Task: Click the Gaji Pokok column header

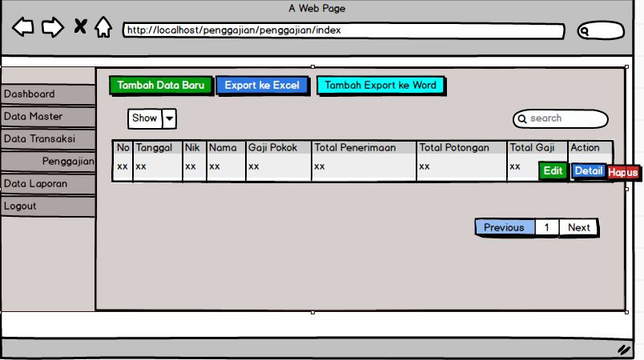Action: click(x=279, y=148)
